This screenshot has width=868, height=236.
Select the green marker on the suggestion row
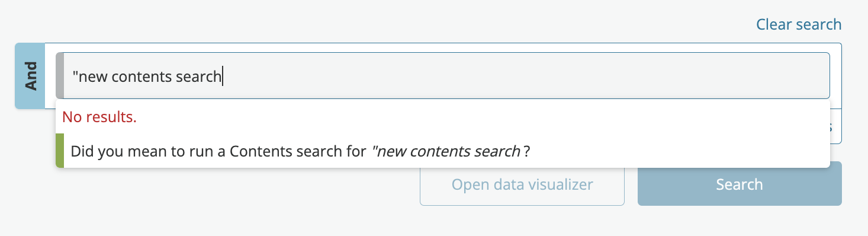[60, 151]
